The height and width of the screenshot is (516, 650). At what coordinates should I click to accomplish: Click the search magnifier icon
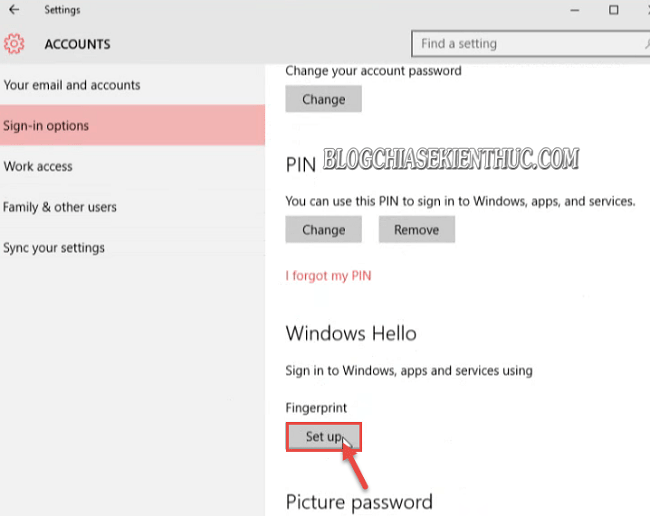point(647,44)
